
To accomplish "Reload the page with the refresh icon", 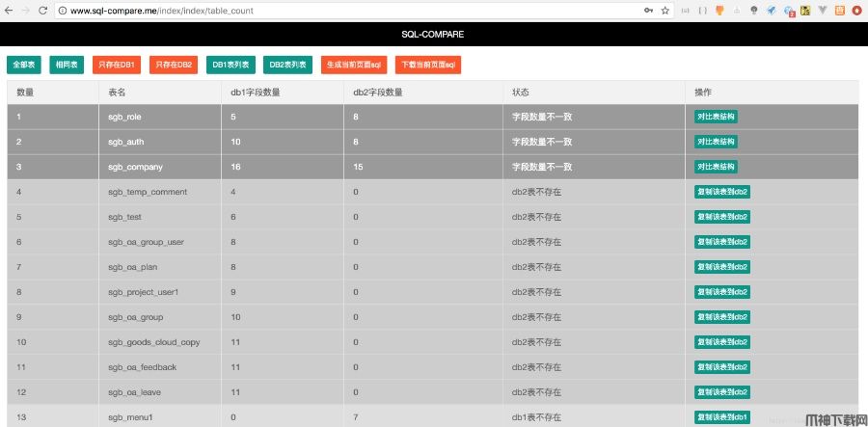I will click(x=43, y=10).
